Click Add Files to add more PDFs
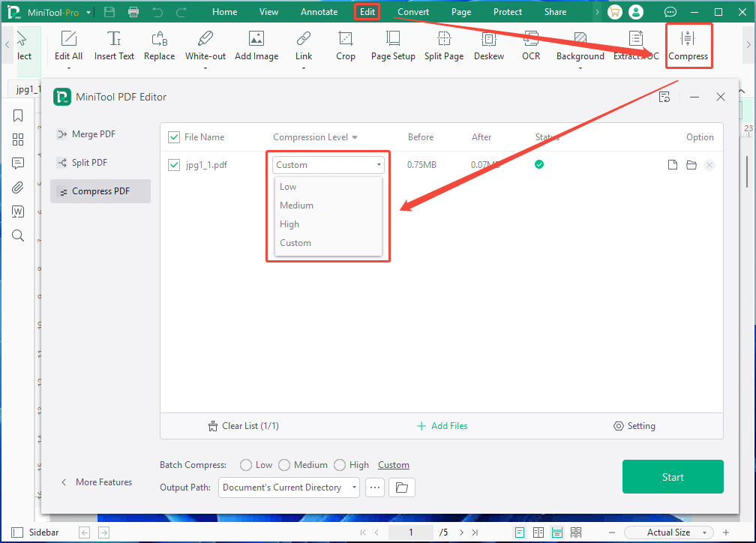The image size is (756, 543). (x=442, y=425)
